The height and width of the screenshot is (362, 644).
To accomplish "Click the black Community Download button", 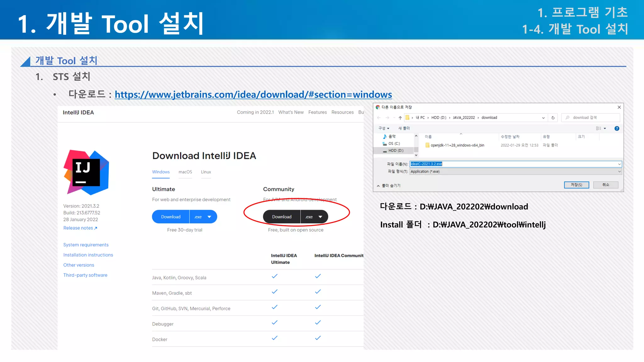I will [x=282, y=217].
